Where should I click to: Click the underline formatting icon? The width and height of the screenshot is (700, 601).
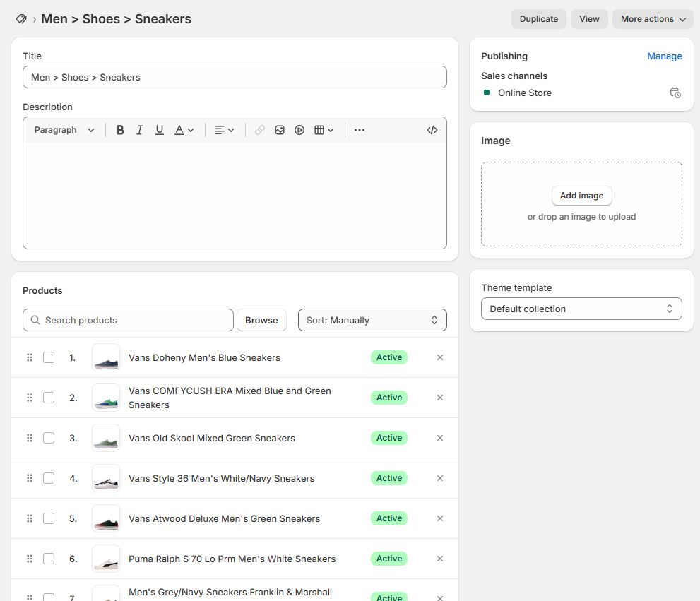[x=160, y=130]
